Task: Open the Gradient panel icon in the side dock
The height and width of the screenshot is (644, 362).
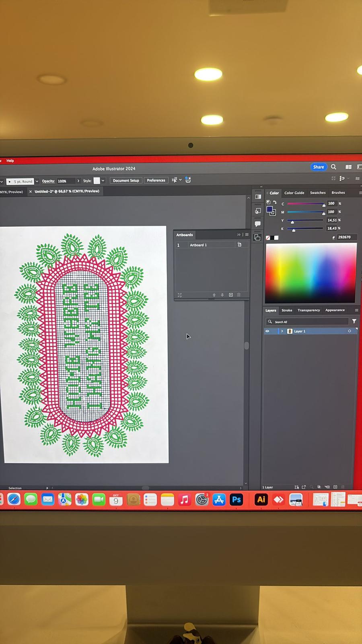Action: click(x=258, y=197)
